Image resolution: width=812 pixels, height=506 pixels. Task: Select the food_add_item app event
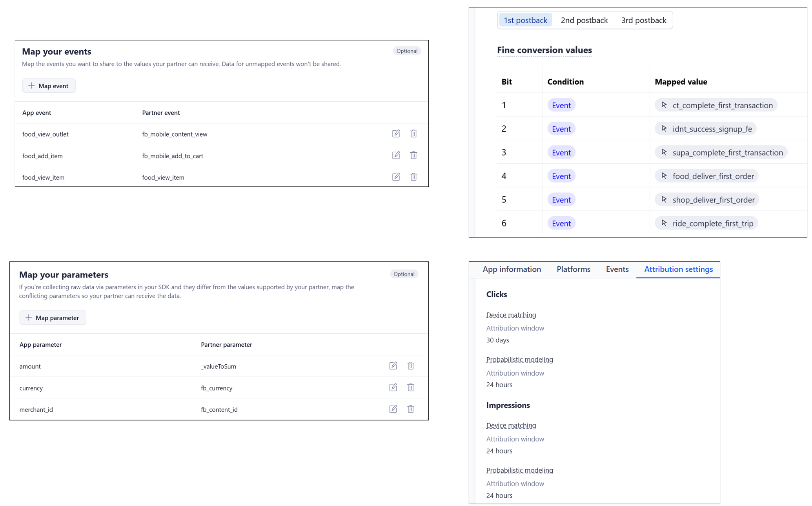[x=42, y=156]
